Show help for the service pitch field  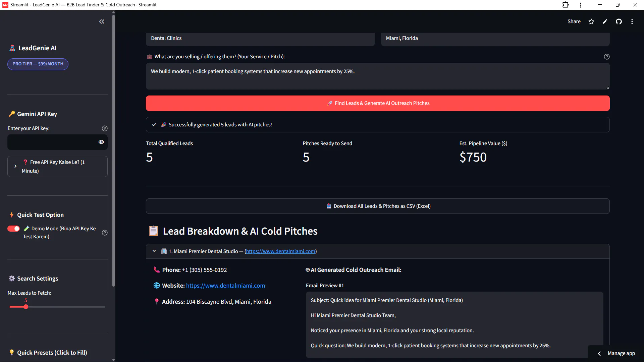607,57
